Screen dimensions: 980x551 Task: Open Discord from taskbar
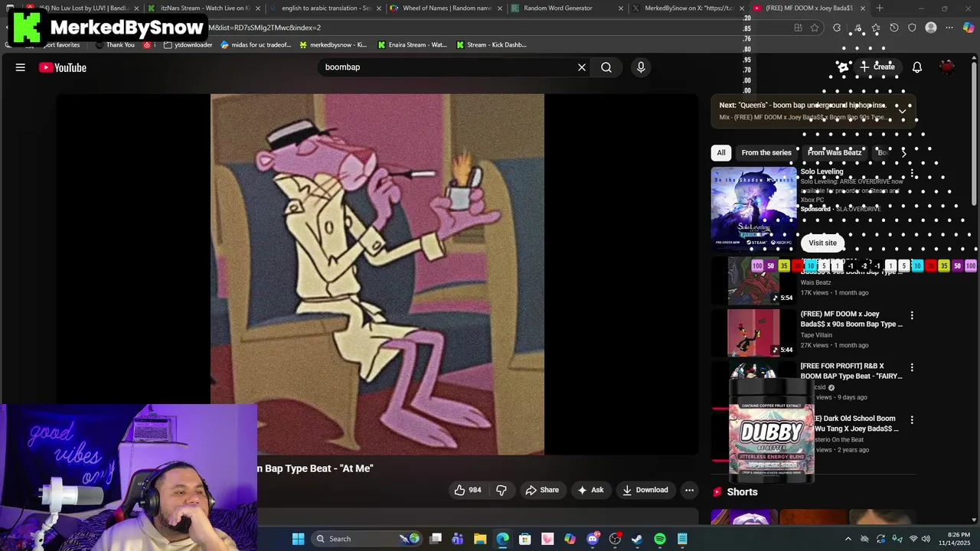pyautogui.click(x=593, y=539)
